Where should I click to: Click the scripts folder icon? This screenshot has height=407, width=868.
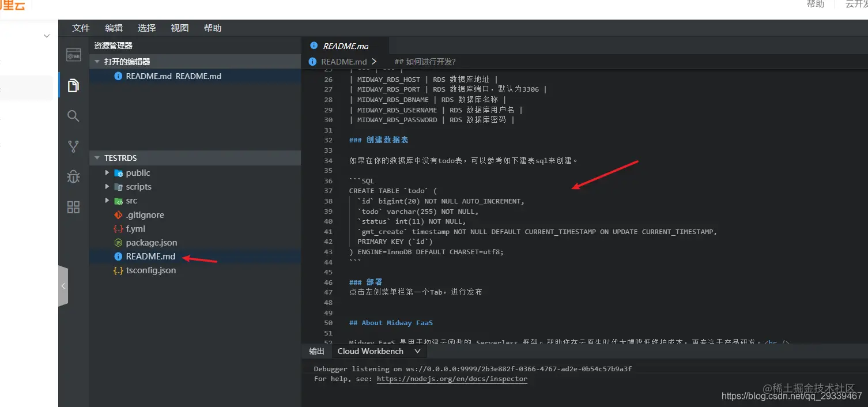[x=118, y=187]
